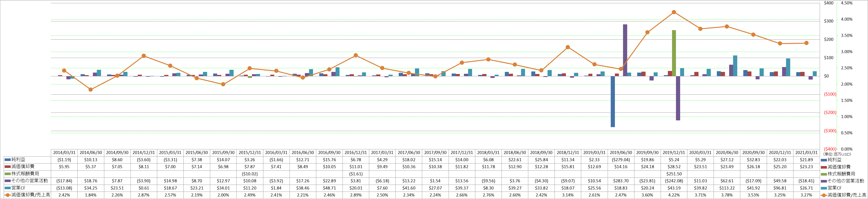This screenshot has height=199, width=868.
Task: Select the ($242.08) cell
Action: coord(674,181)
